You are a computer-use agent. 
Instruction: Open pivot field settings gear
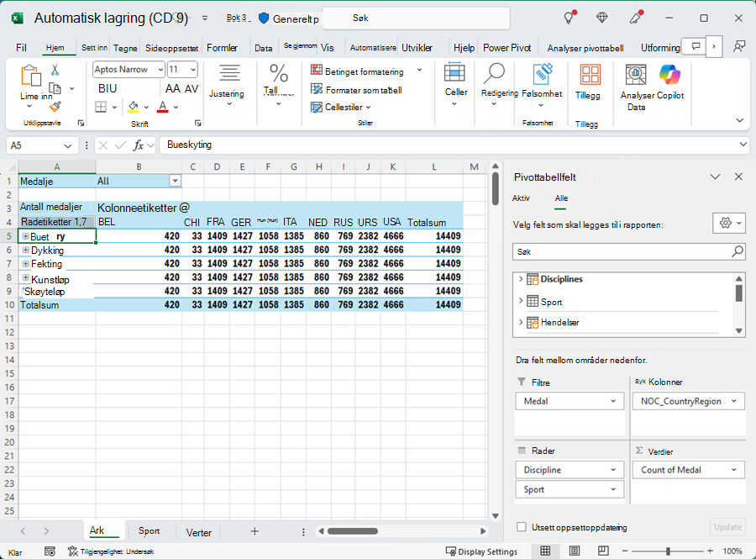click(729, 223)
